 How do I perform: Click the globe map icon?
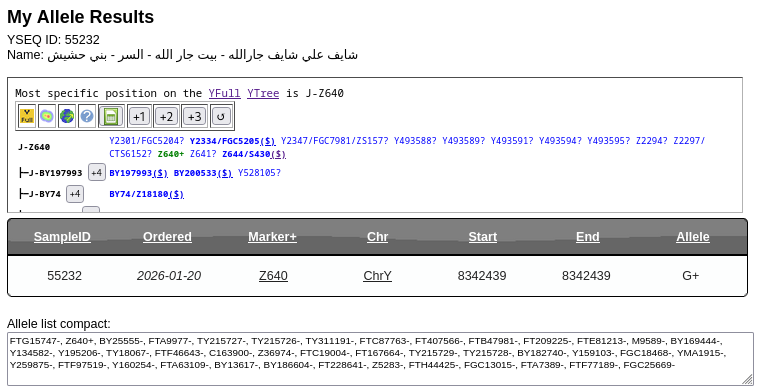[67, 116]
